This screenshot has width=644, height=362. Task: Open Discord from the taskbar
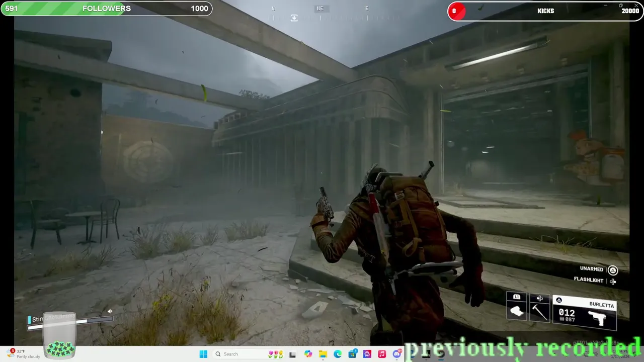[x=397, y=354]
